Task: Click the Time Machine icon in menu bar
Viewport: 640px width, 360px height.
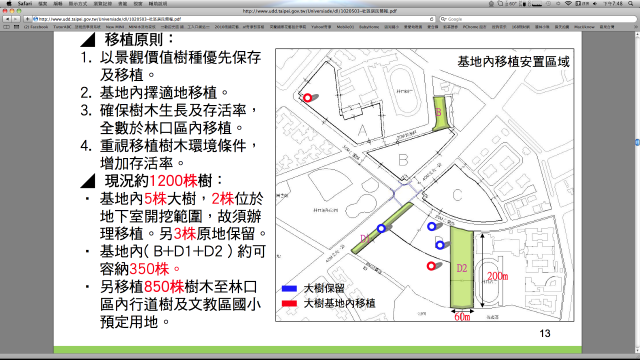Action: [x=549, y=3]
